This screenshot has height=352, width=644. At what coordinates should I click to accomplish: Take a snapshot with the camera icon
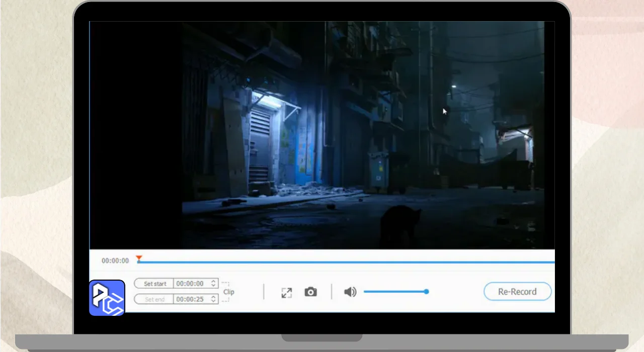click(311, 292)
